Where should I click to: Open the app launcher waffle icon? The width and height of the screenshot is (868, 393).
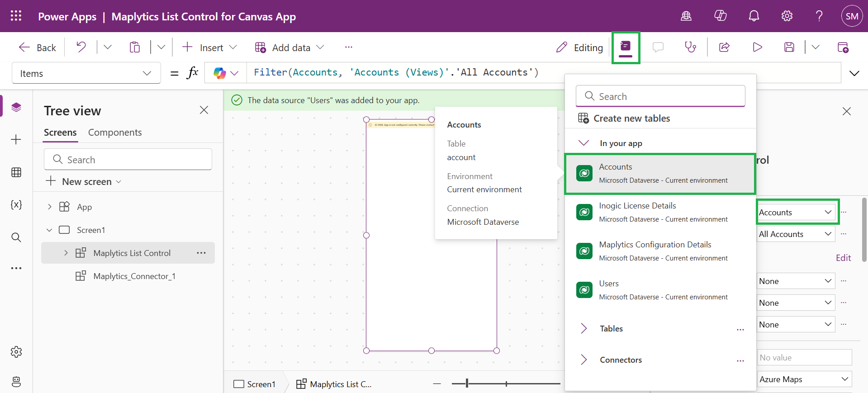(x=16, y=16)
